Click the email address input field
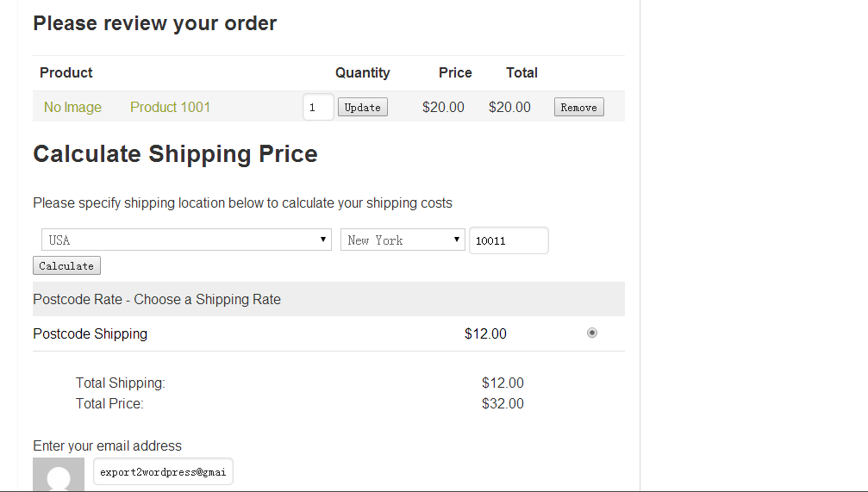Viewport: 868px width, 492px height. pyautogui.click(x=163, y=472)
